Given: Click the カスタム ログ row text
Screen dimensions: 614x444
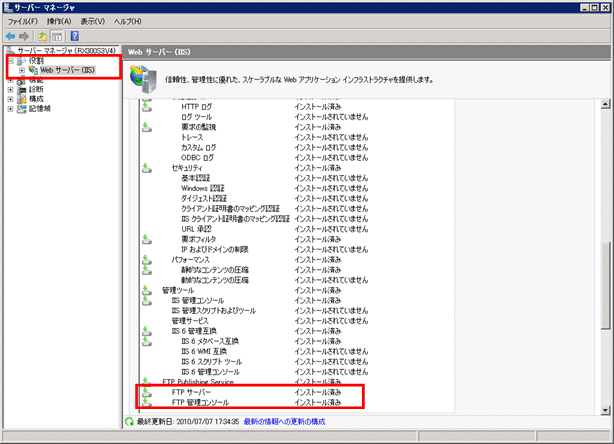Looking at the screenshot, I should 199,147.
